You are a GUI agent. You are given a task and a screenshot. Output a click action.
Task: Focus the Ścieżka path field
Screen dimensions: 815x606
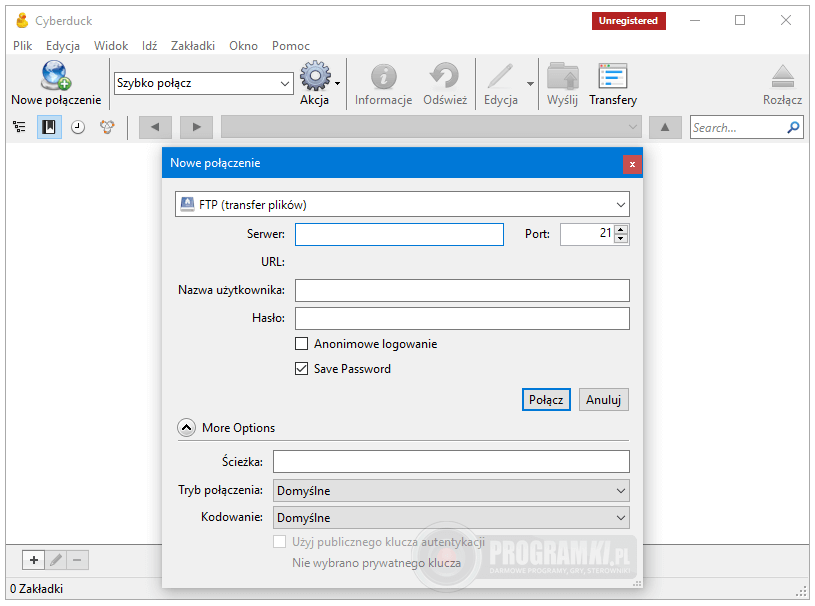(x=451, y=461)
